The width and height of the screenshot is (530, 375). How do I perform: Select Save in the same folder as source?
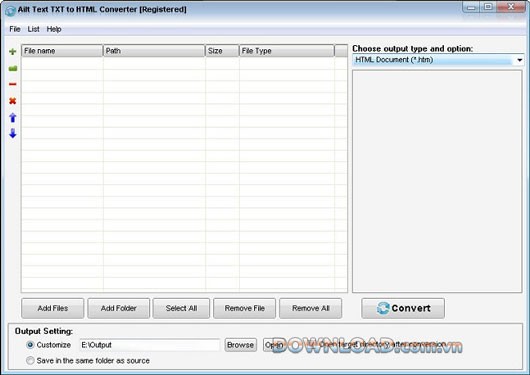(30, 360)
